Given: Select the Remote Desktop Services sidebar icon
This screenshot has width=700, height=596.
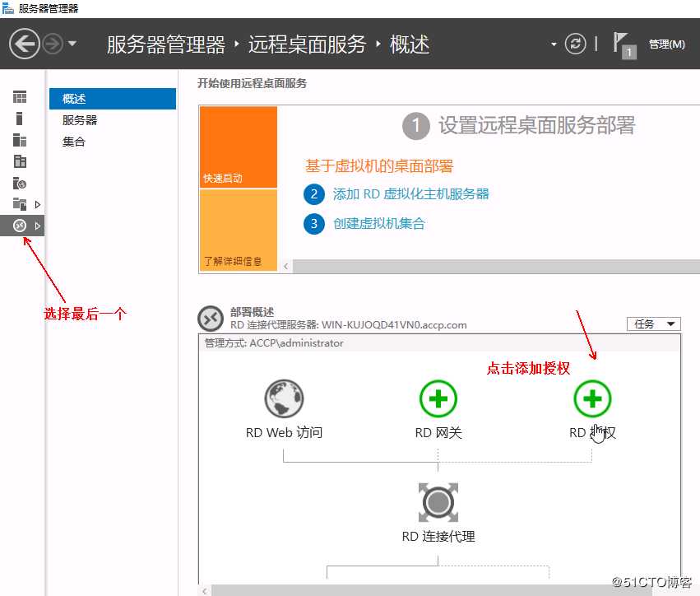Looking at the screenshot, I should [20, 226].
